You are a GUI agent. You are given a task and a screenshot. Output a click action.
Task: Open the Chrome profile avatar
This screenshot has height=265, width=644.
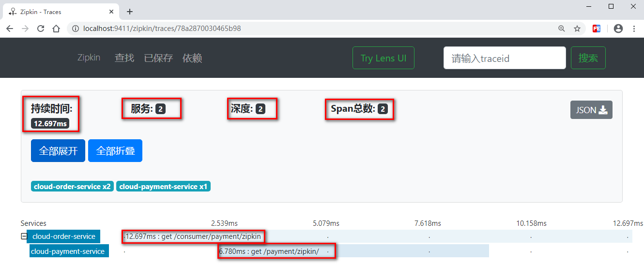[618, 29]
